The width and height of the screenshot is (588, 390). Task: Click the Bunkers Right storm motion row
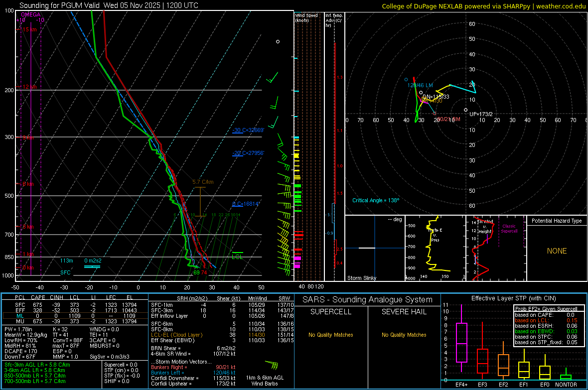pos(193,367)
